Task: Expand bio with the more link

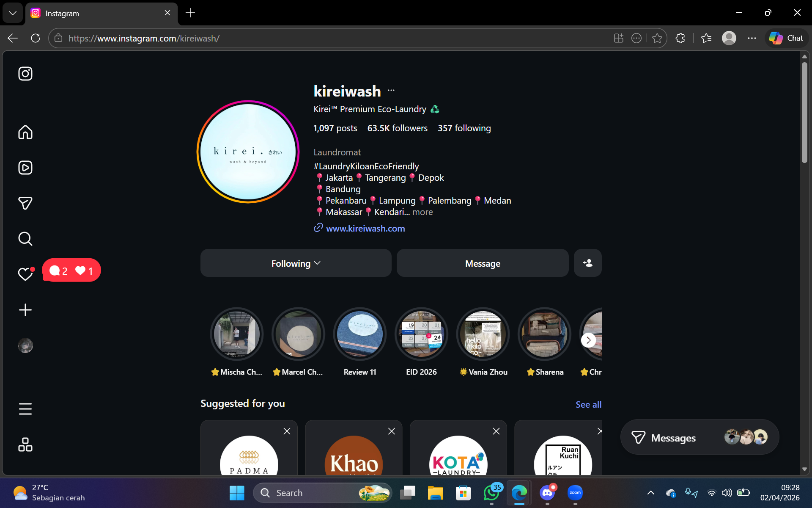Action: [x=422, y=212]
